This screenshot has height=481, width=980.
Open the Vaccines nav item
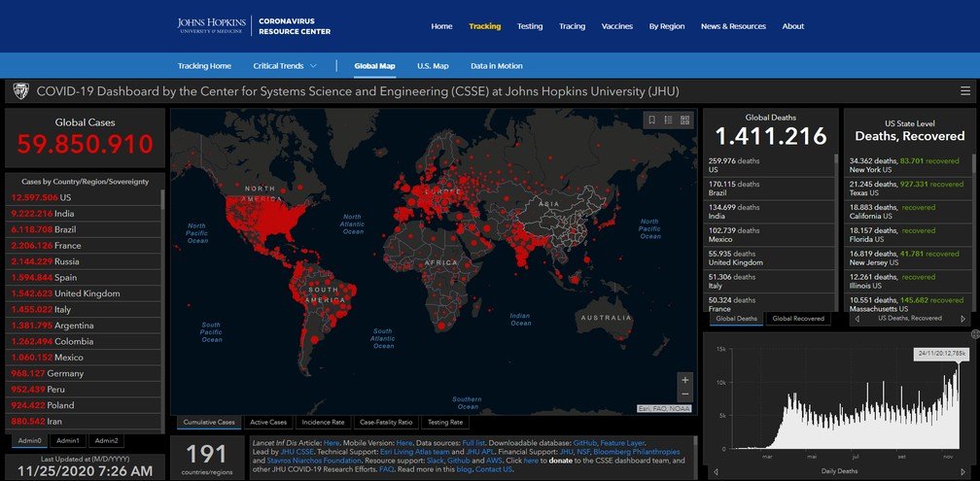(616, 26)
